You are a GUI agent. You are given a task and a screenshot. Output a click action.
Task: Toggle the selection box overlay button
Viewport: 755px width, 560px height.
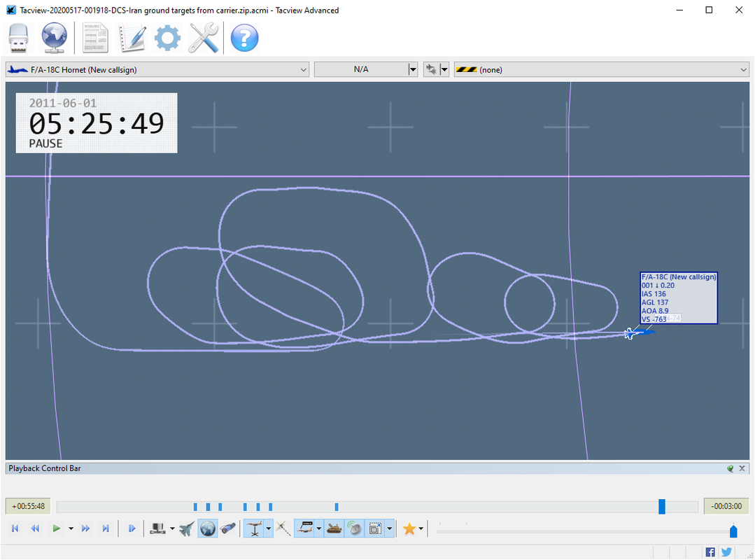coord(375,528)
